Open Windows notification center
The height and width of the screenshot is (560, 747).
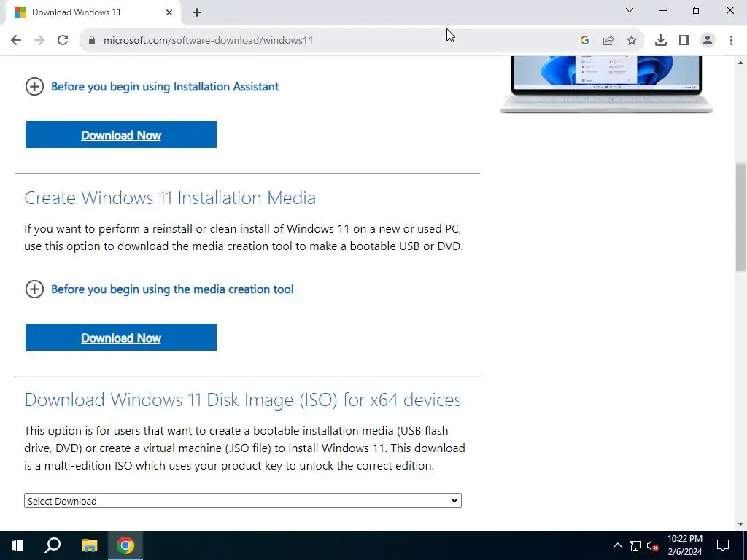[723, 545]
